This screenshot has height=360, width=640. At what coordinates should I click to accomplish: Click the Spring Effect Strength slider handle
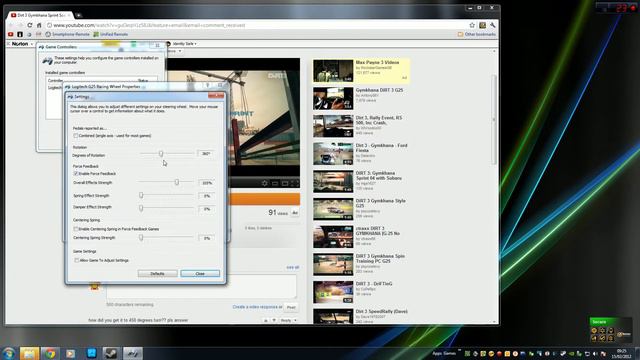click(141, 196)
